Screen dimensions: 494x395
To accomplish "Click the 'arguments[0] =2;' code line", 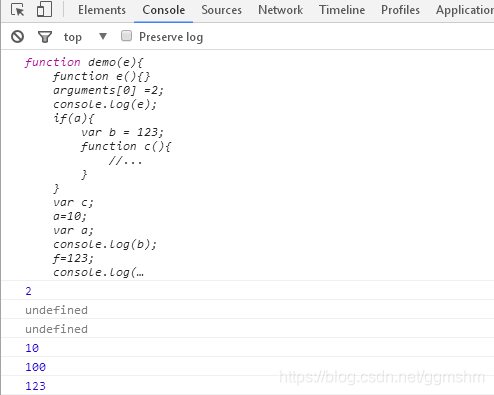I will click(x=108, y=90).
